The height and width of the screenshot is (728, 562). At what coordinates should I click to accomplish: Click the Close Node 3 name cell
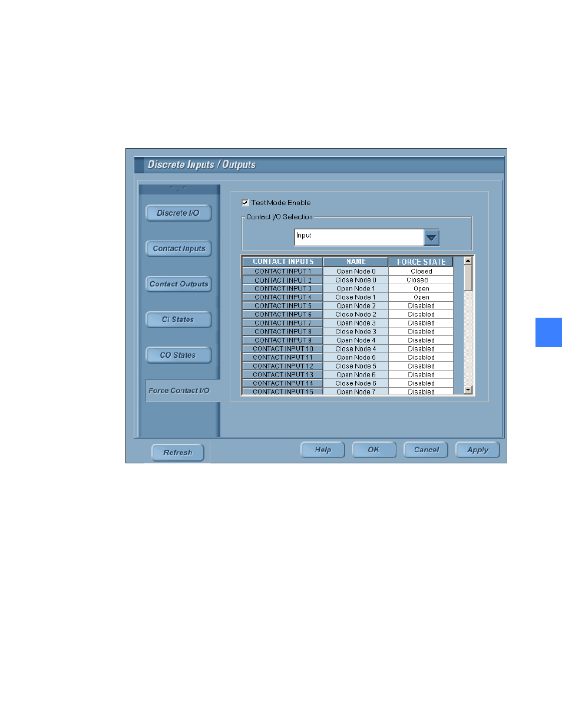point(356,332)
